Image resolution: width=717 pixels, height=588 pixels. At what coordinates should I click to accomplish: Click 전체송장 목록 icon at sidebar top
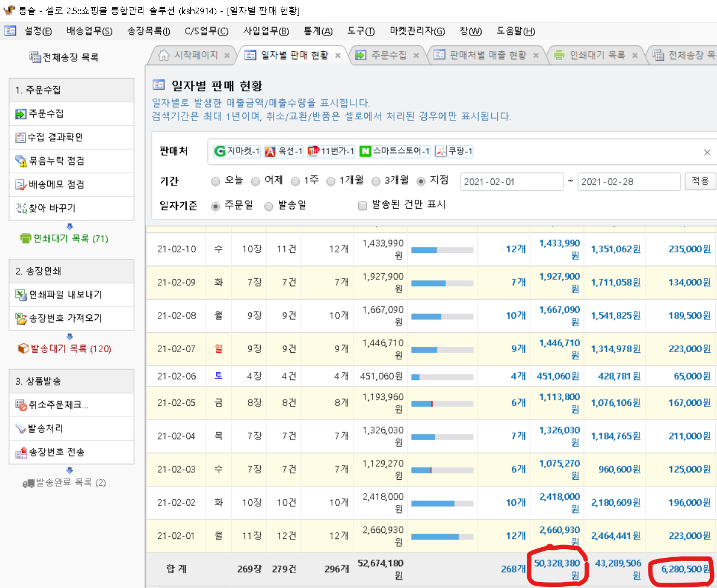tap(35, 57)
